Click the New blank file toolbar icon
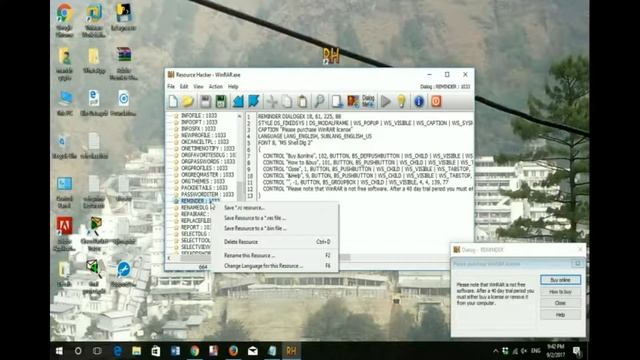640x360 pixels. (x=173, y=101)
